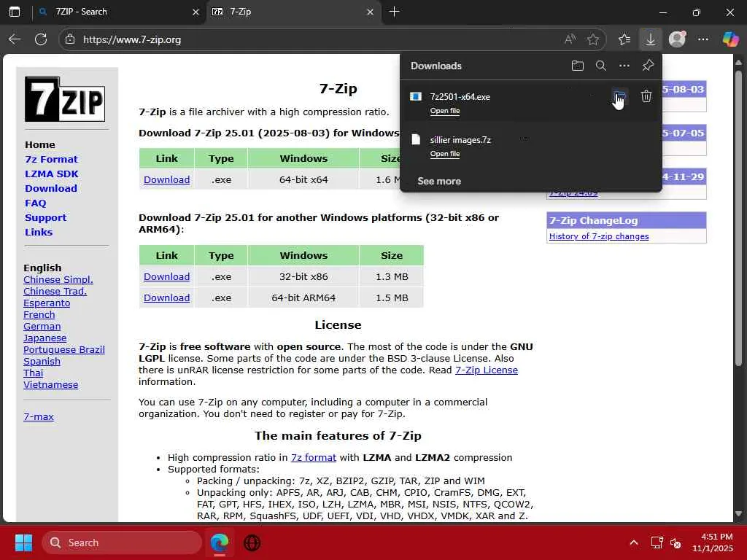Show hidden system tray icons
This screenshot has width=747, height=560.
click(x=634, y=542)
